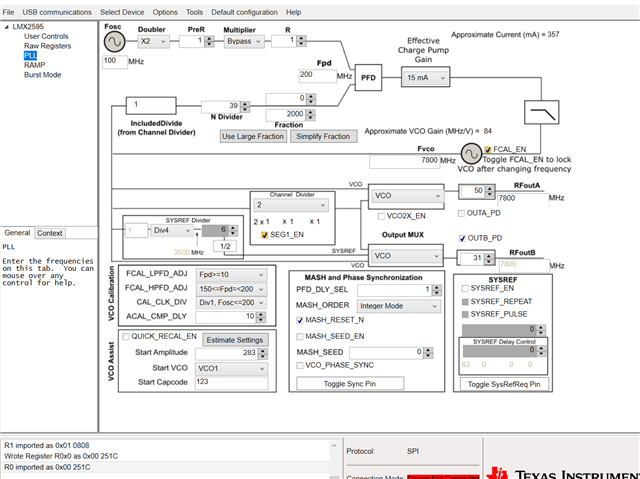This screenshot has height=479, width=640.
Task: Click Toggle Sync Pin button
Action: point(350,384)
